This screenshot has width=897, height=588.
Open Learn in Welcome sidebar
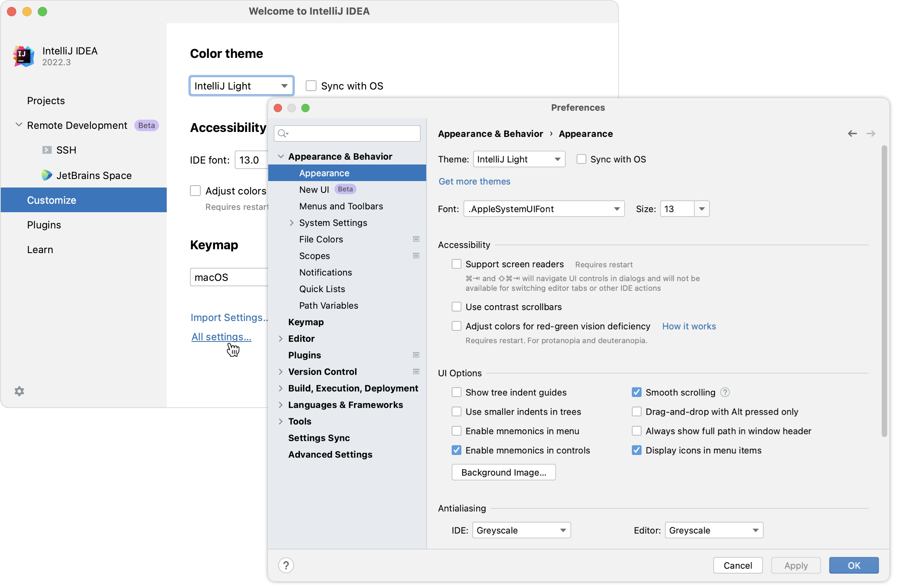[84, 249]
